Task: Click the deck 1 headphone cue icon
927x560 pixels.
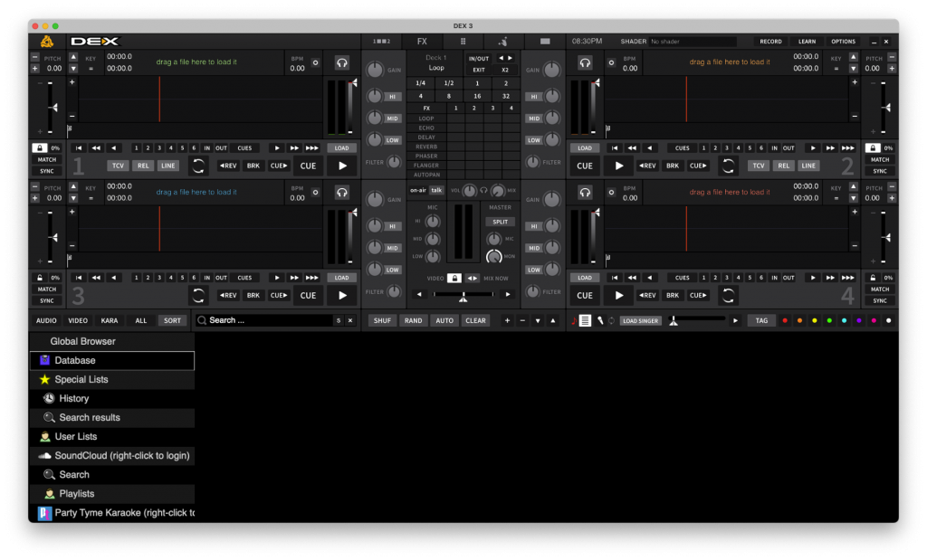Action: click(x=341, y=62)
